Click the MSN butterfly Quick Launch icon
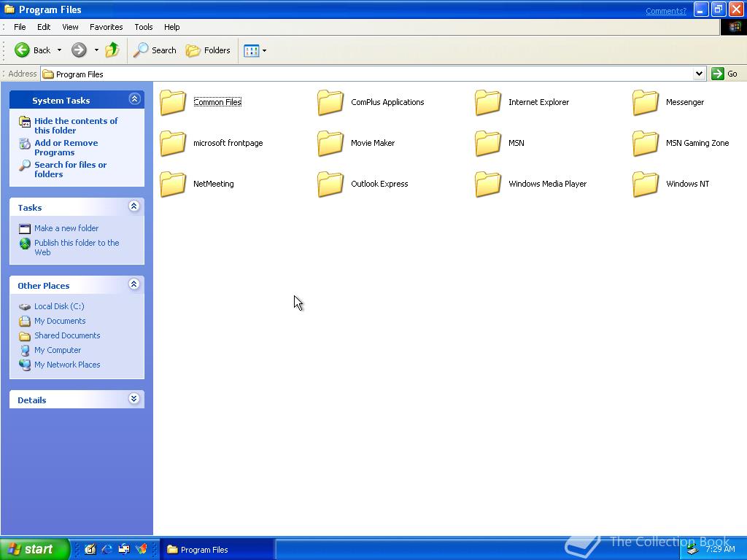The height and width of the screenshot is (560, 747). pos(142,550)
